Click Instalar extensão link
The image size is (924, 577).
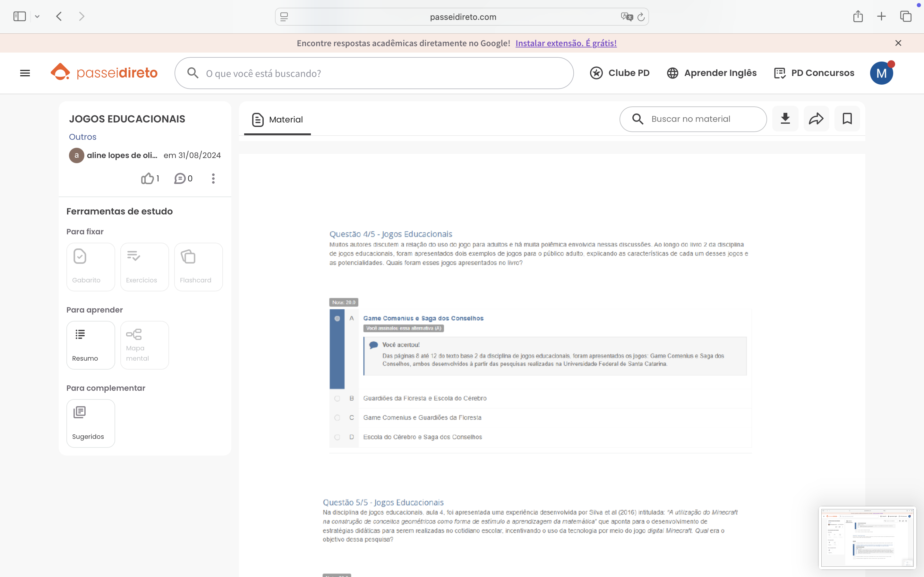click(566, 43)
